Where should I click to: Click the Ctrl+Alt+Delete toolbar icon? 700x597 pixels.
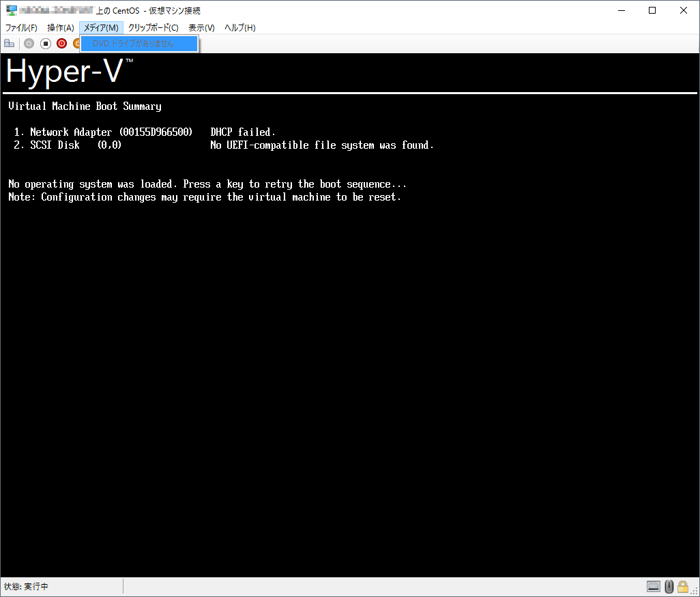[10, 43]
